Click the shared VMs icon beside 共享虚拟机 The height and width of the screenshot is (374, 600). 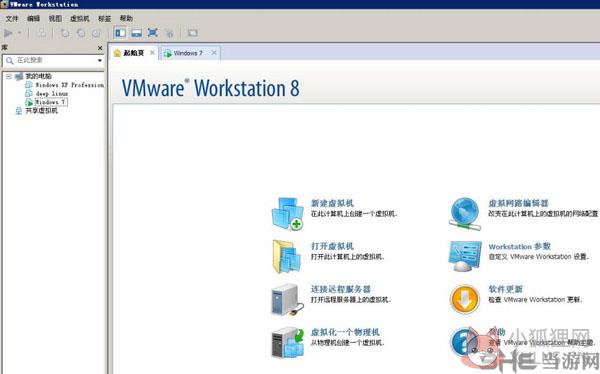click(x=18, y=111)
